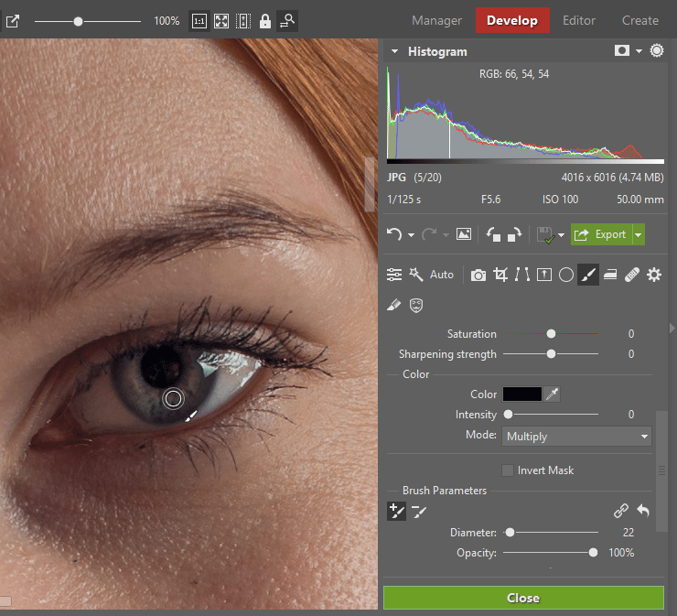677x616 pixels.
Task: Open the save options dropdown arrow
Action: [x=561, y=235]
